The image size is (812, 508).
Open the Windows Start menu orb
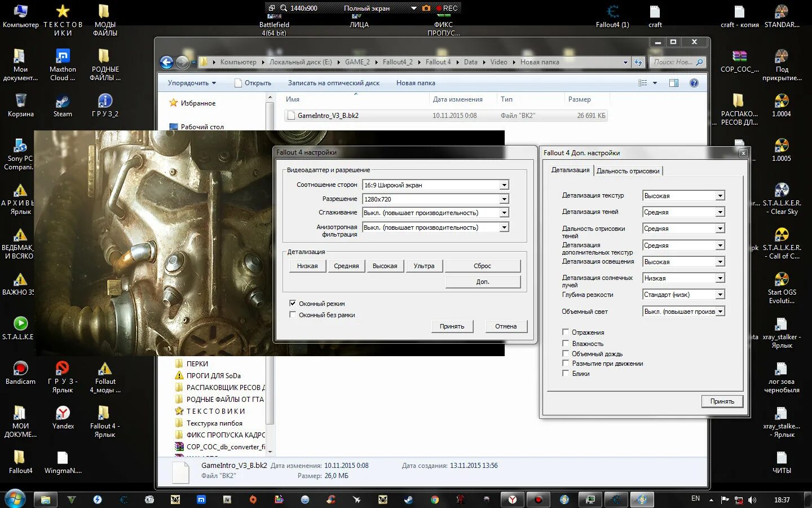15,499
